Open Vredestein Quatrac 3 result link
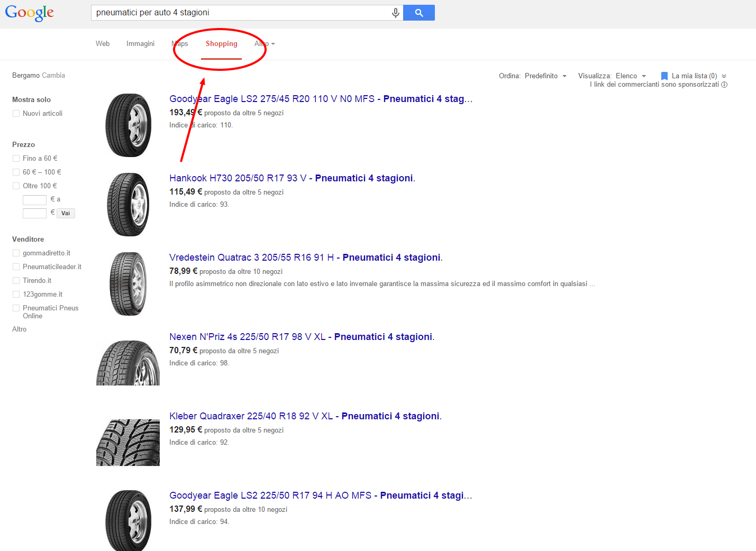Viewport: 756px width, 551px height. point(306,258)
